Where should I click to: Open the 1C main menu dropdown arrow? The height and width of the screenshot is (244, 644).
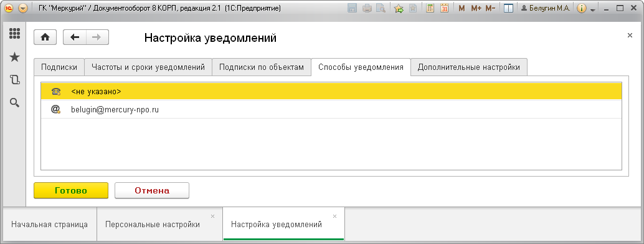click(23, 8)
